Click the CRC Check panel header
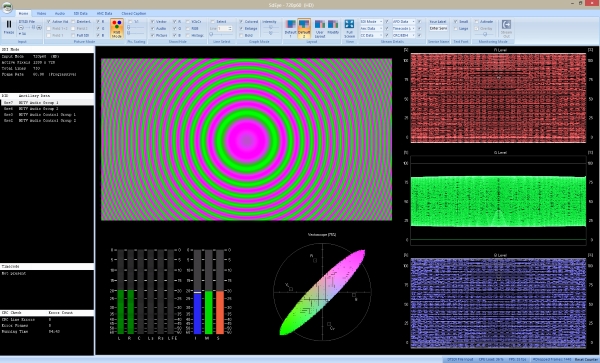The width and height of the screenshot is (600, 363). click(47, 313)
